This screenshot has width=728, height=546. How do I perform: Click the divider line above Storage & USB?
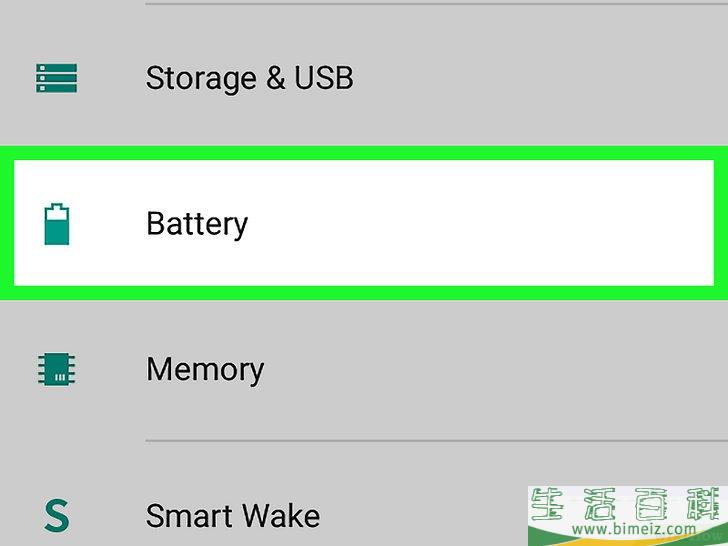(x=436, y=4)
